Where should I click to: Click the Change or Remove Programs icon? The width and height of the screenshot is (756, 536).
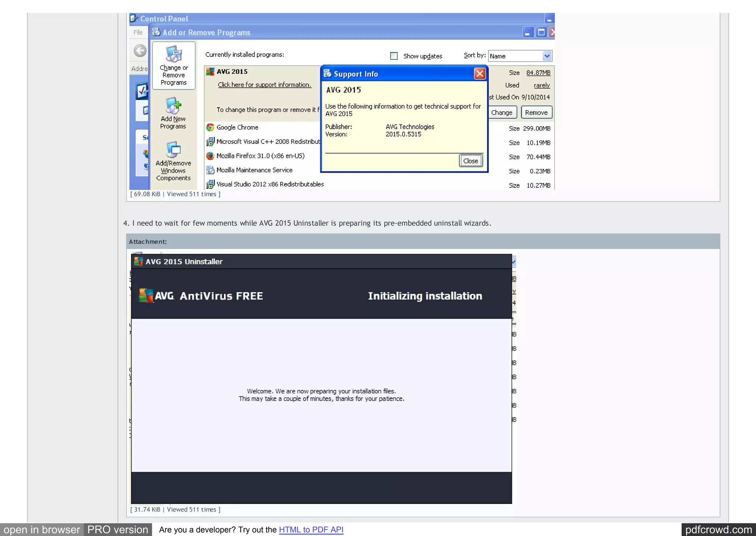click(173, 55)
